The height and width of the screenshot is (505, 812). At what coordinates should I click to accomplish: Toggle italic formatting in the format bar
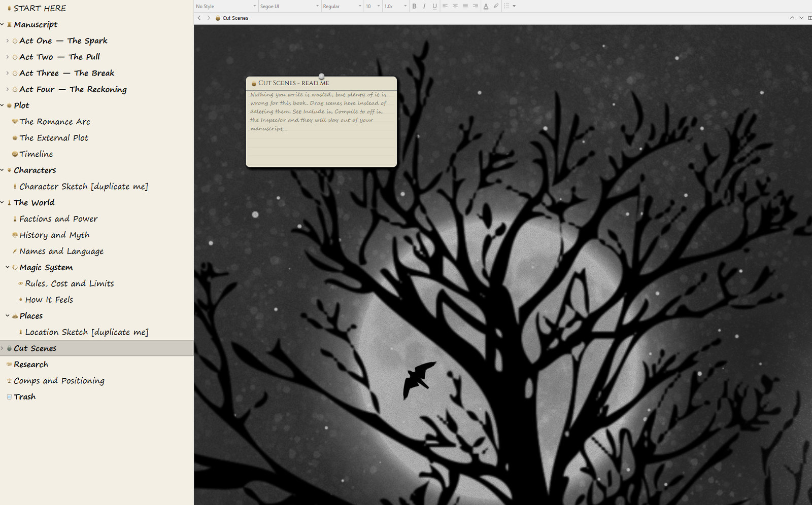[x=424, y=6]
